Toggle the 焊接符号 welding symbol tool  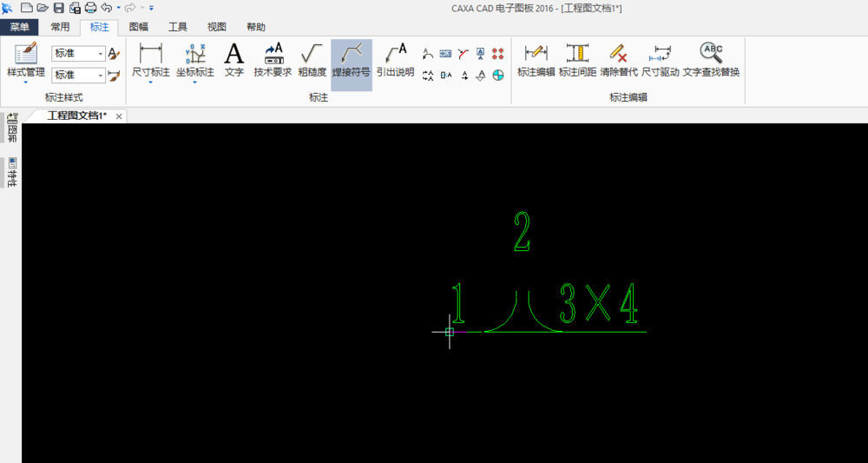tap(352, 64)
